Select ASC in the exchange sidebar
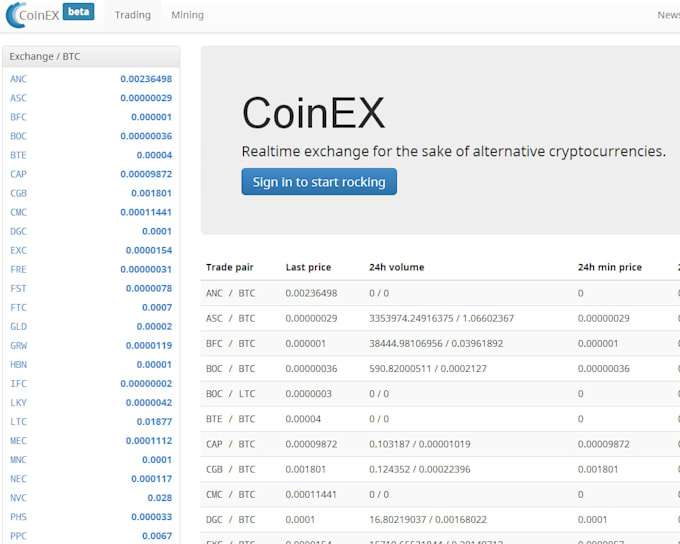This screenshot has width=680, height=544. 19,98
